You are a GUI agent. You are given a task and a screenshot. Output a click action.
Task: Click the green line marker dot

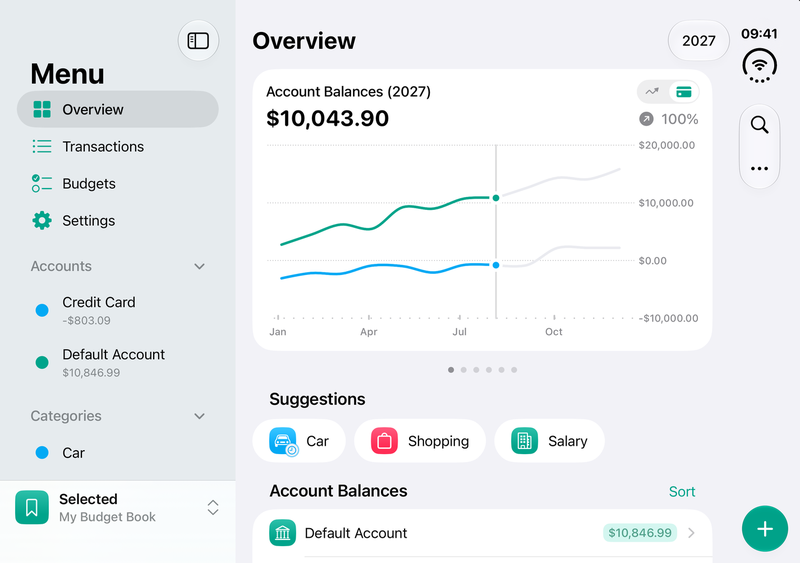[x=495, y=198]
